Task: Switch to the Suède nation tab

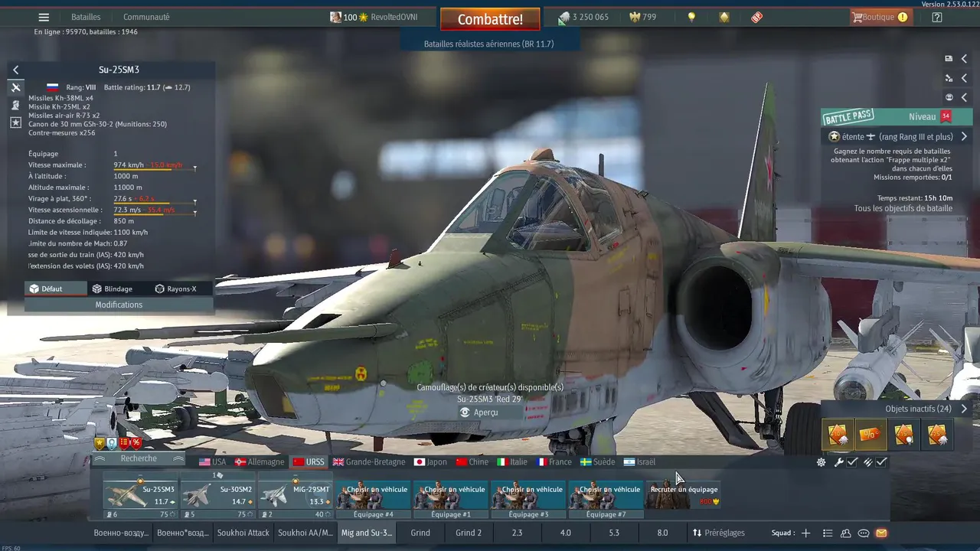Action: click(x=597, y=462)
